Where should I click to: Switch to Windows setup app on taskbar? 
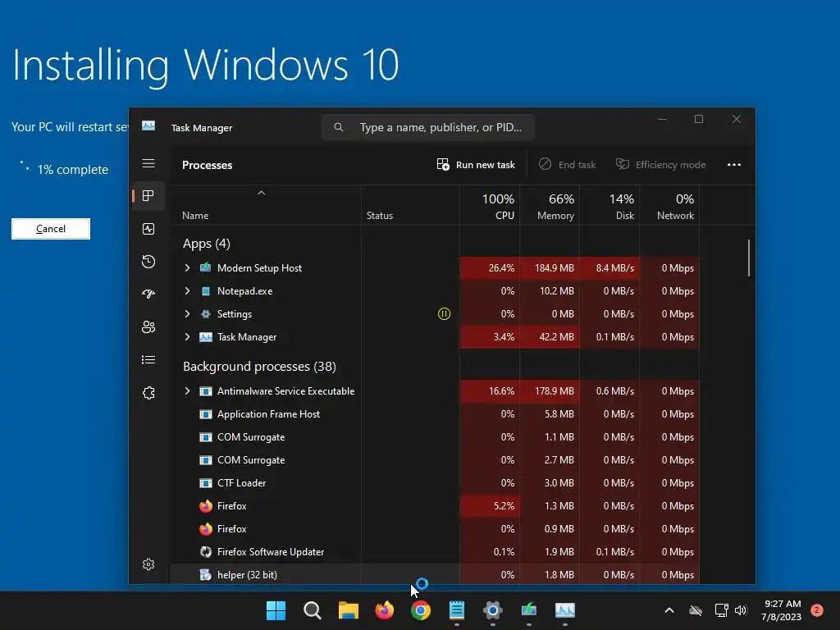pyautogui.click(x=529, y=610)
